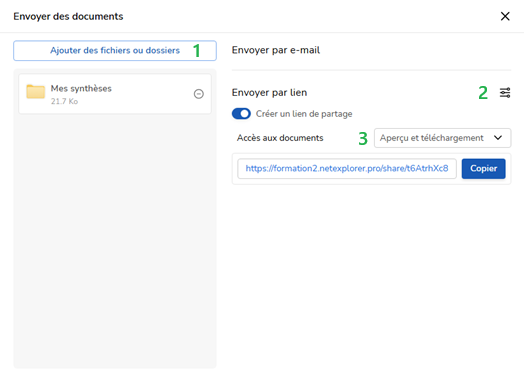Click Envoyer par lien heading
The height and width of the screenshot is (380, 524).
pyautogui.click(x=269, y=93)
